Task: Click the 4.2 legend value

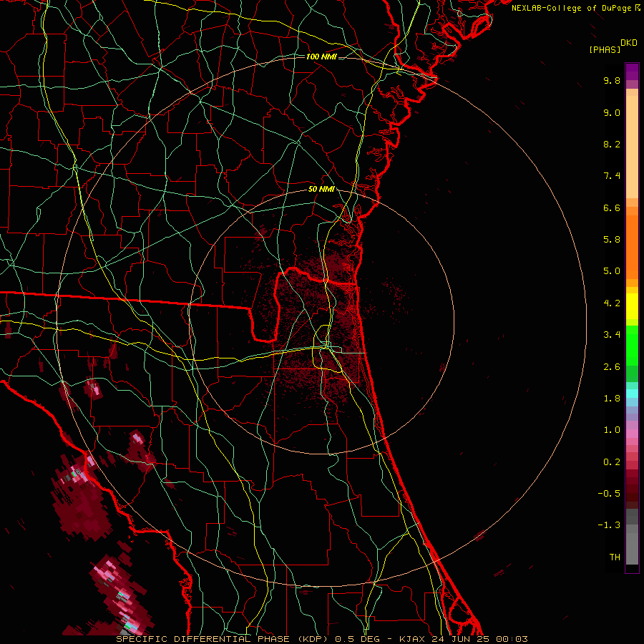Action: point(612,303)
